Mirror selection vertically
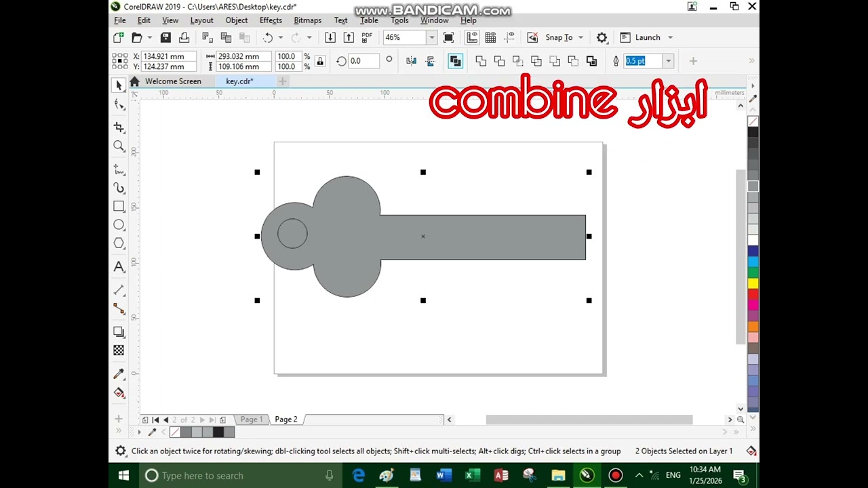Screen dimensions: 868x488 tap(430, 61)
